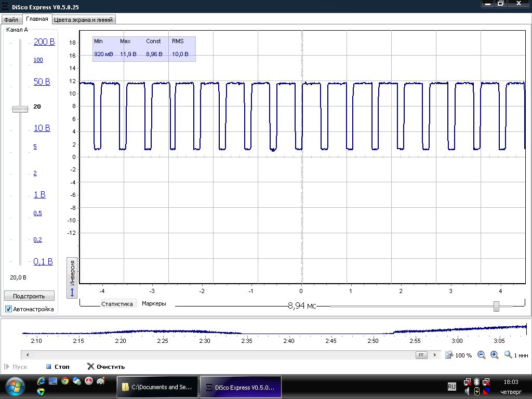Viewport: 532px width, 399px height.
Task: Set timeline zoom to 1 мин
Action: pyautogui.click(x=516, y=355)
